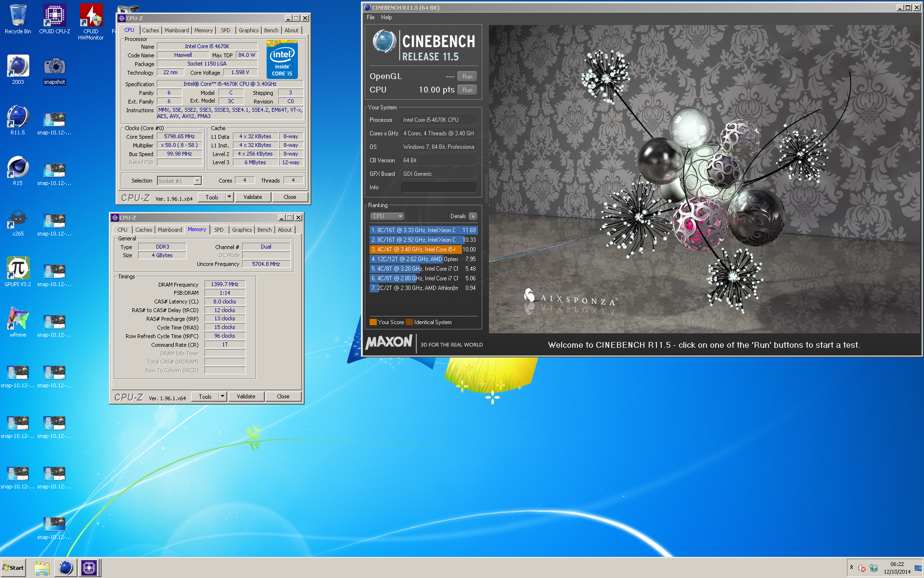Click the Identical System brown swatch
Image resolution: width=924 pixels, height=578 pixels.
tap(409, 322)
